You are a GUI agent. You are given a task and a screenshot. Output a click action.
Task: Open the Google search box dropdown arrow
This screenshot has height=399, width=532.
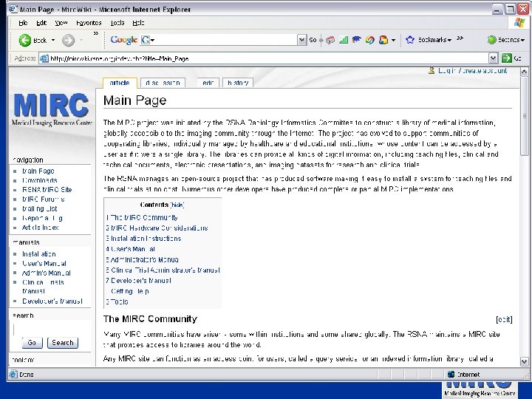pos(301,40)
